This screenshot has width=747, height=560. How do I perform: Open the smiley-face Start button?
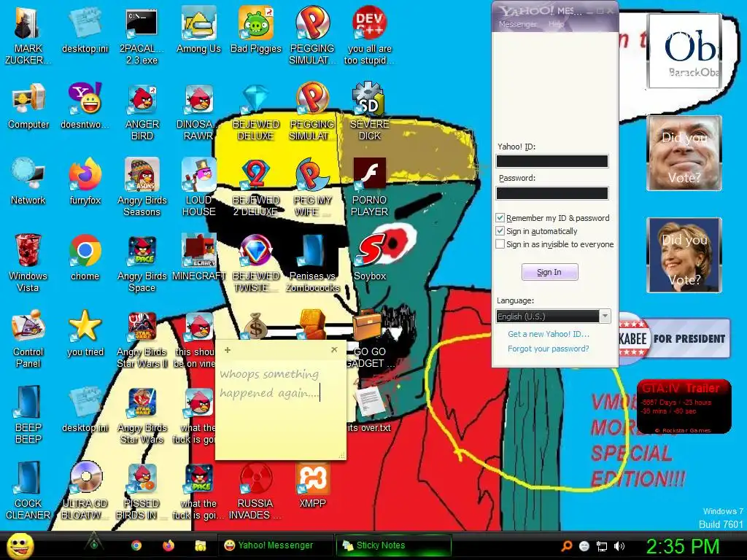[20, 545]
